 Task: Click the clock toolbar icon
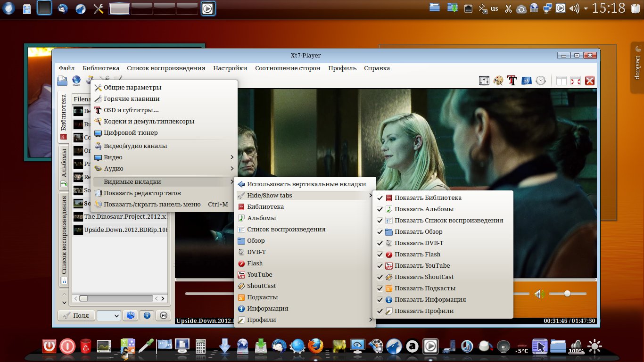[541, 81]
